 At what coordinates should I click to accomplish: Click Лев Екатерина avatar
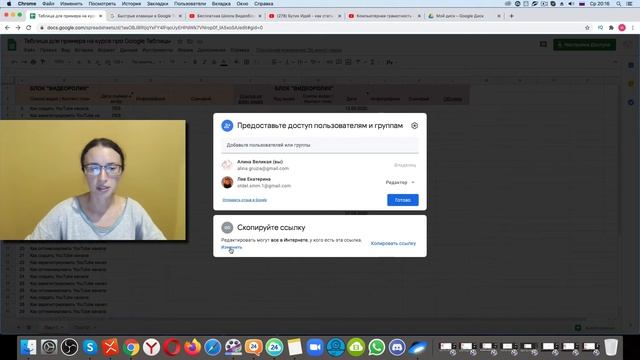[x=227, y=182]
